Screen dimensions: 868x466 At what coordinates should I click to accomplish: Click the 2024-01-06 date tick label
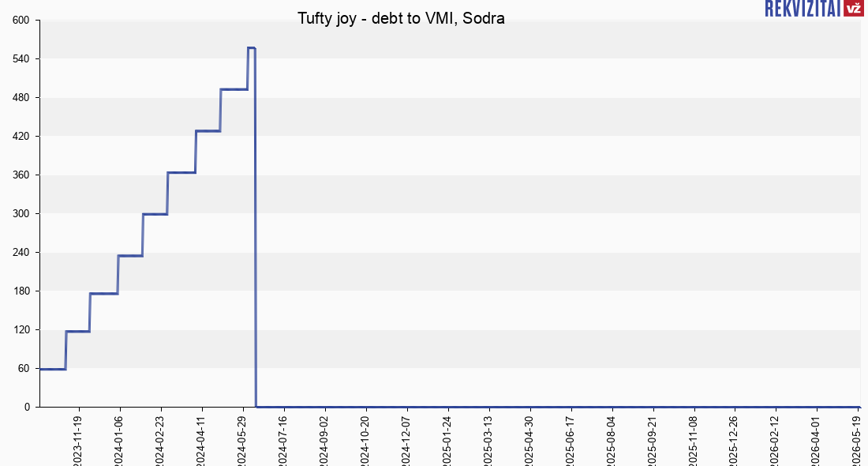point(120,441)
